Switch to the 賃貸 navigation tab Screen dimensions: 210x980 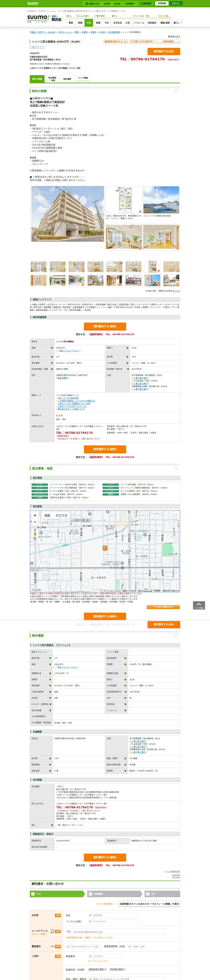70,23
